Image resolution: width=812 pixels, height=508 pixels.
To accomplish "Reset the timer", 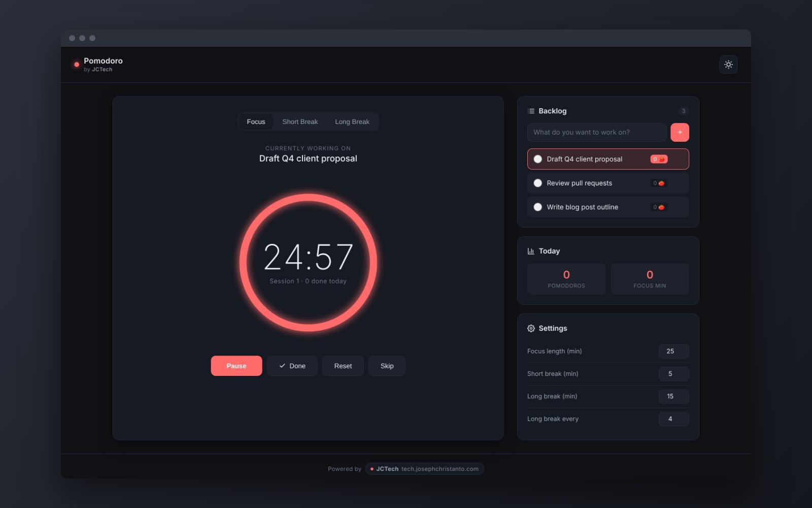I will click(343, 366).
